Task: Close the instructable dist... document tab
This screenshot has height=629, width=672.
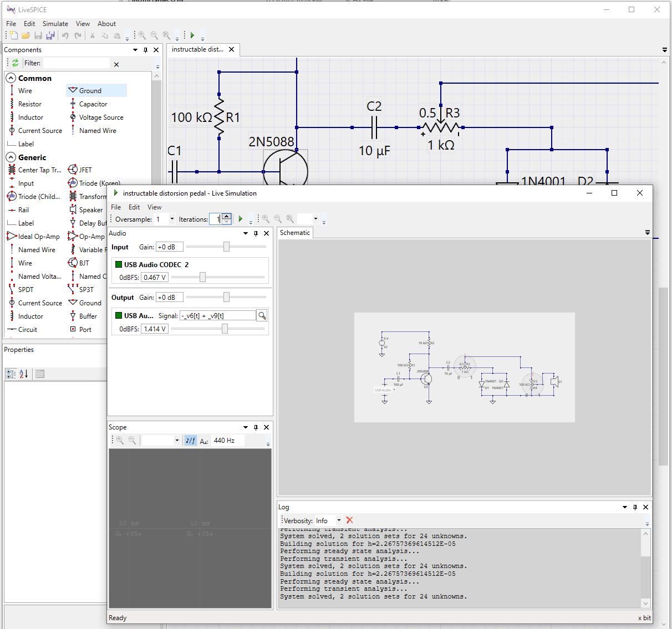Action: [232, 49]
